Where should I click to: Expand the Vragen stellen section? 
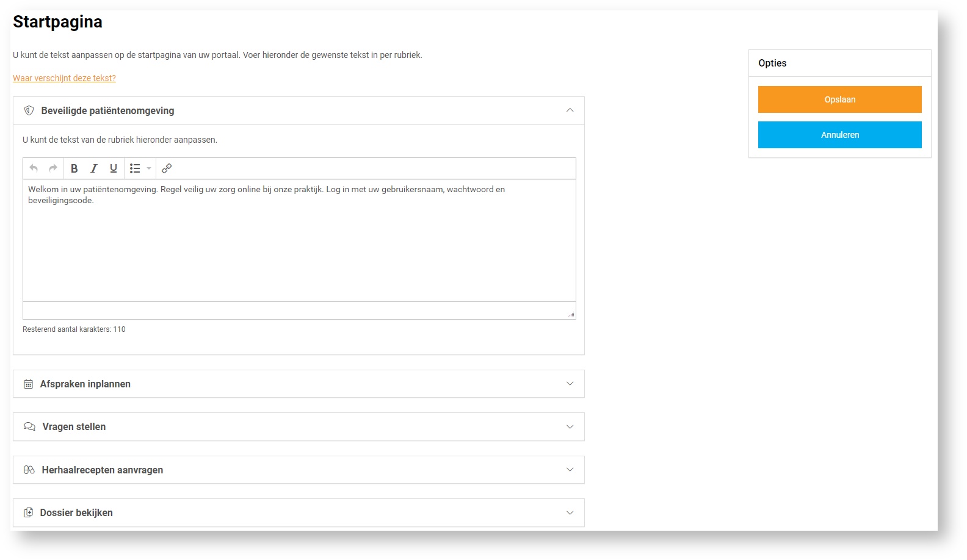pos(570,426)
